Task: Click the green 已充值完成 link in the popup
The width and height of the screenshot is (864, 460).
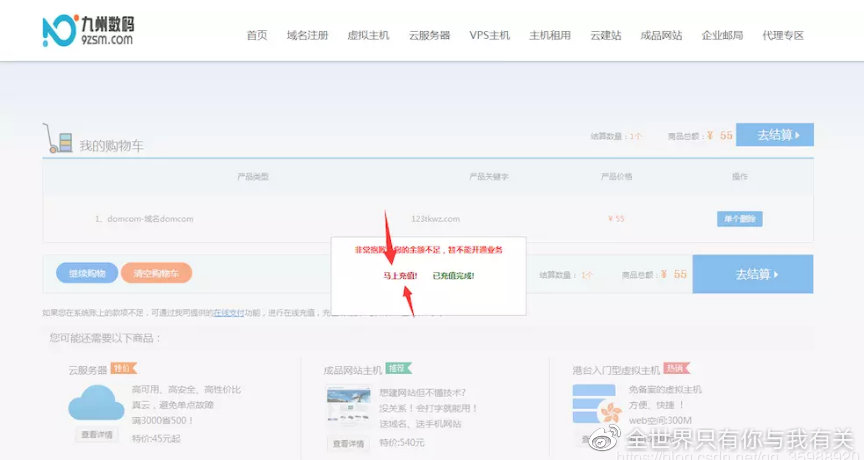Action: pos(453,275)
